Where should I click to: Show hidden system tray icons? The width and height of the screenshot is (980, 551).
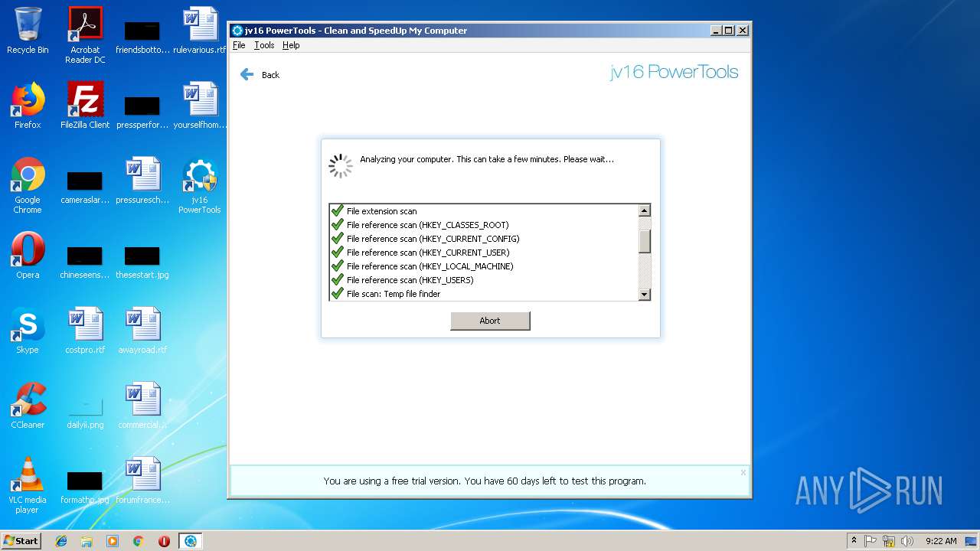pyautogui.click(x=854, y=541)
